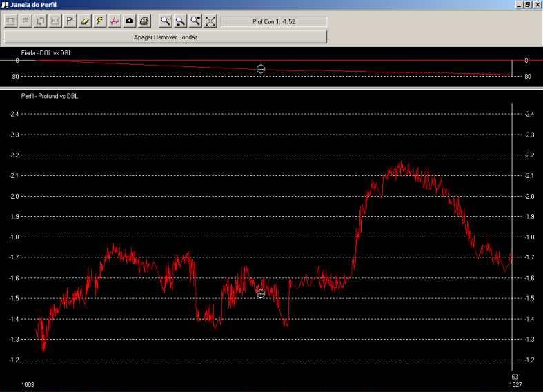The image size is (543, 392).
Task: Click the second greyed-out toolbar icon
Action: tap(26, 21)
